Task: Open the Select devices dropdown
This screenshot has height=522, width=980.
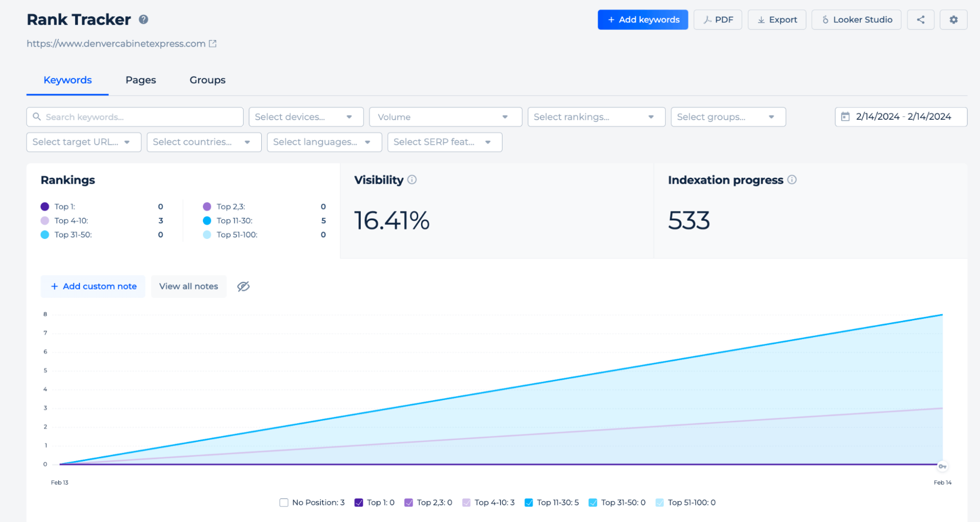Action: point(306,117)
